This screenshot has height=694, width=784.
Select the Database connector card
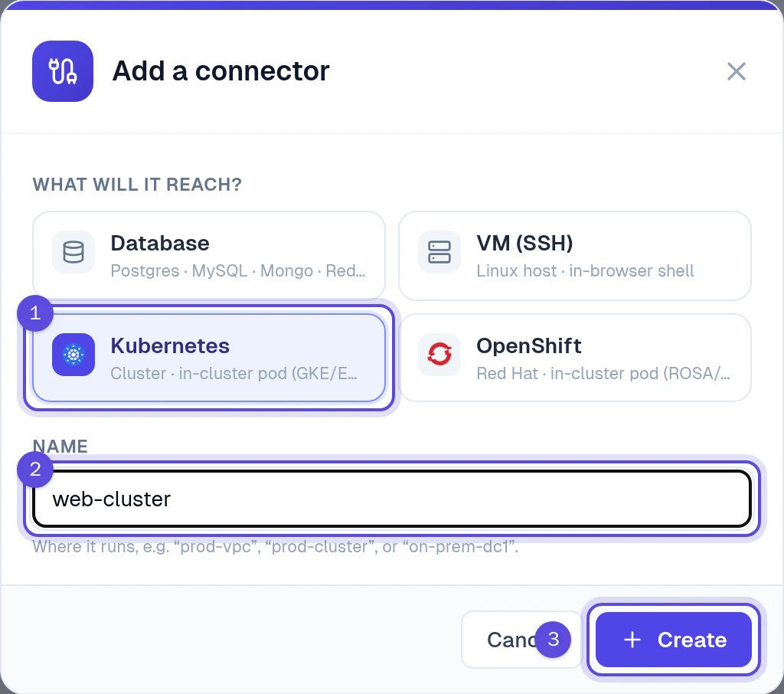209,256
